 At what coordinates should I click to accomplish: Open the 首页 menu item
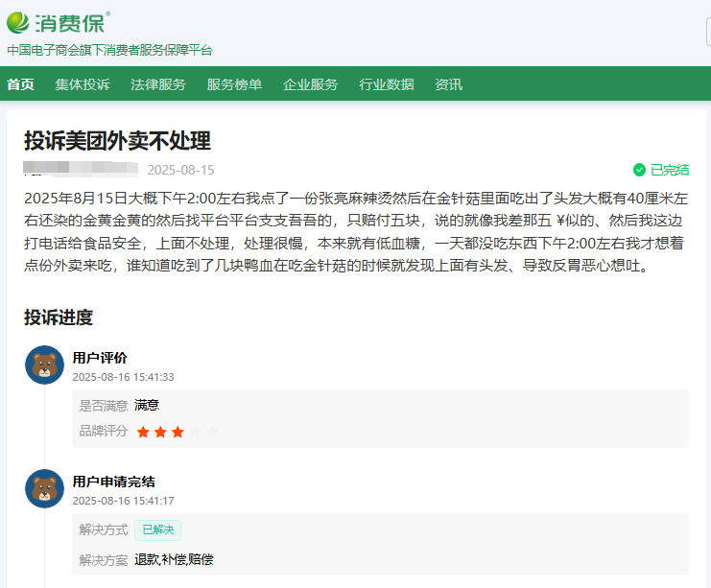[x=20, y=84]
